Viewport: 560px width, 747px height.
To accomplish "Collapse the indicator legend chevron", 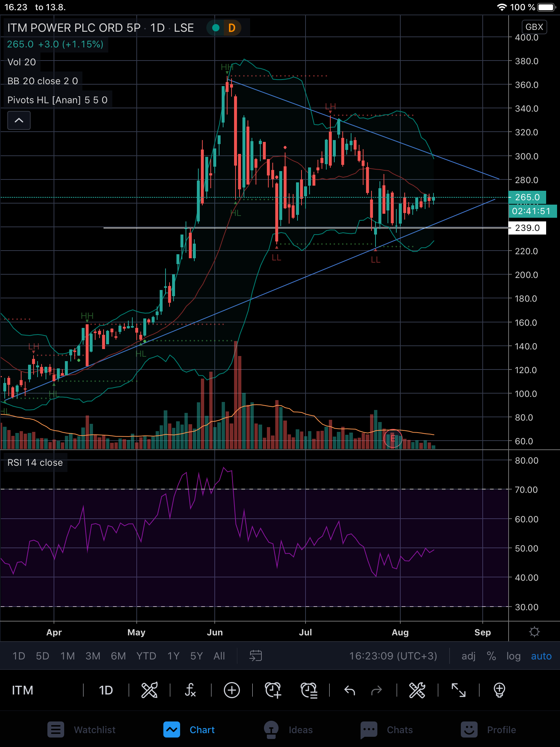I will point(19,120).
